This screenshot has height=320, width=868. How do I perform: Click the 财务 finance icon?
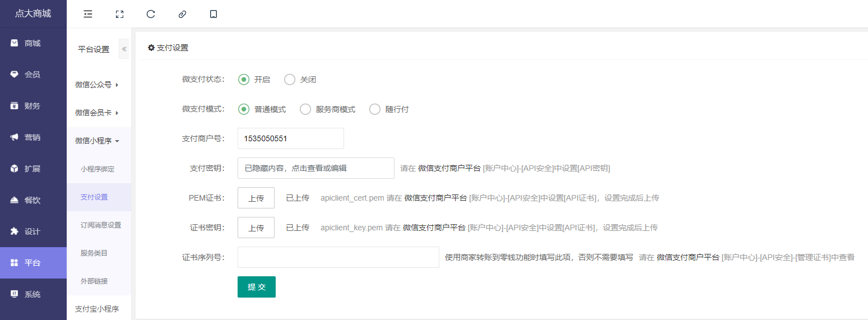[15, 106]
